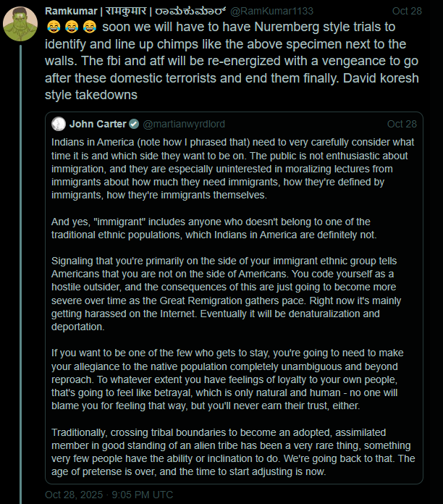The height and width of the screenshot is (504, 443).
Task: Click the second laughing emoji in the tweet
Action: pyautogui.click(x=71, y=28)
